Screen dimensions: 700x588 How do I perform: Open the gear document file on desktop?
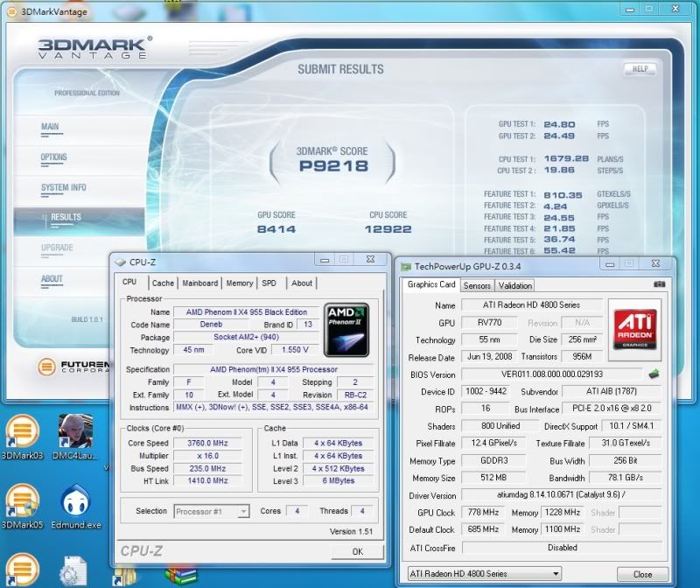pos(73,571)
